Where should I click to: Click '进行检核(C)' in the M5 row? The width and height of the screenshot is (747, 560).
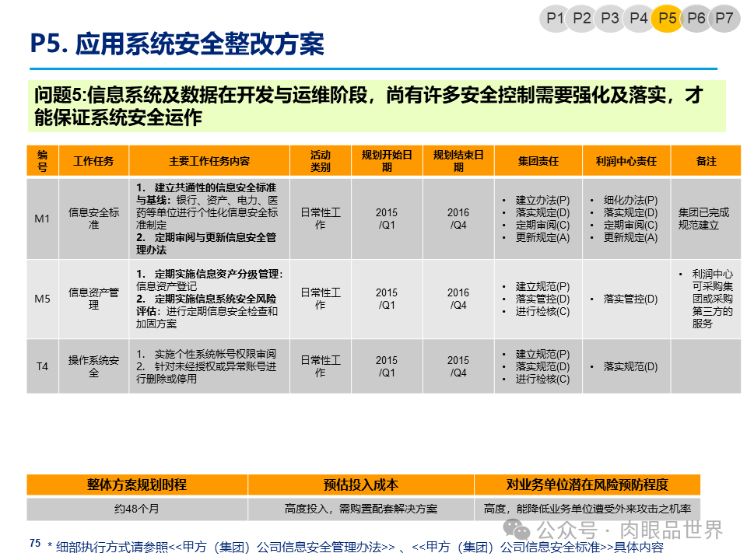coord(542,311)
